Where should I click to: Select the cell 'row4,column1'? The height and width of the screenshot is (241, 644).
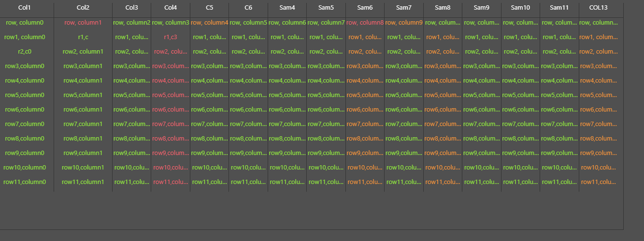click(x=83, y=81)
